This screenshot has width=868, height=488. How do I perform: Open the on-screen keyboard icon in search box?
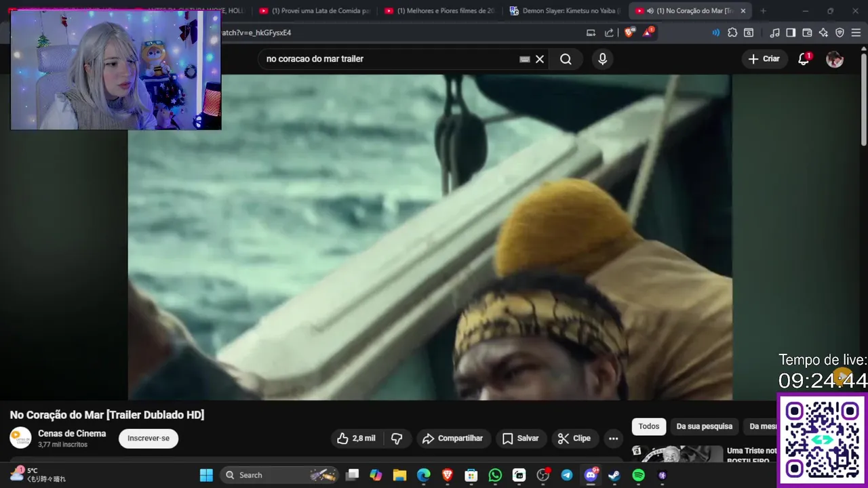coord(524,59)
